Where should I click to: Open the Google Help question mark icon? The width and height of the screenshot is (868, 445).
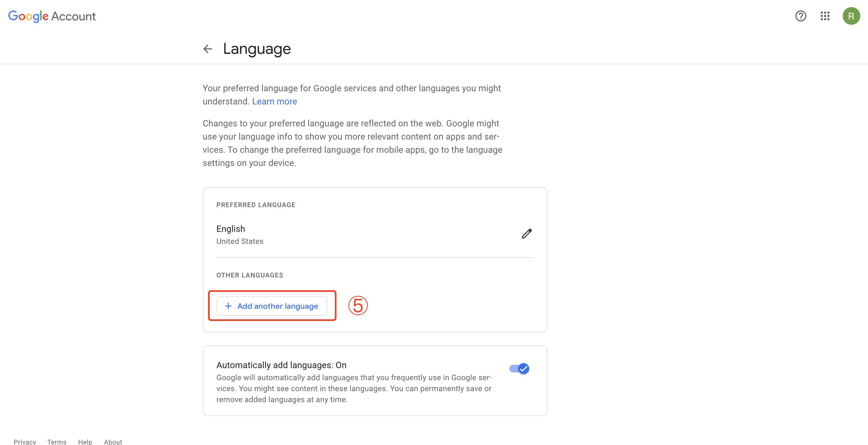click(801, 16)
